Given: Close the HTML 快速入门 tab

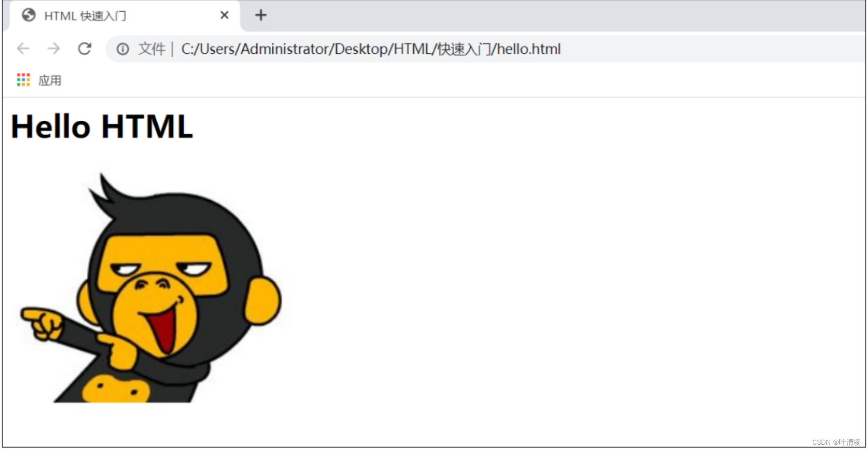Looking at the screenshot, I should click(x=224, y=15).
